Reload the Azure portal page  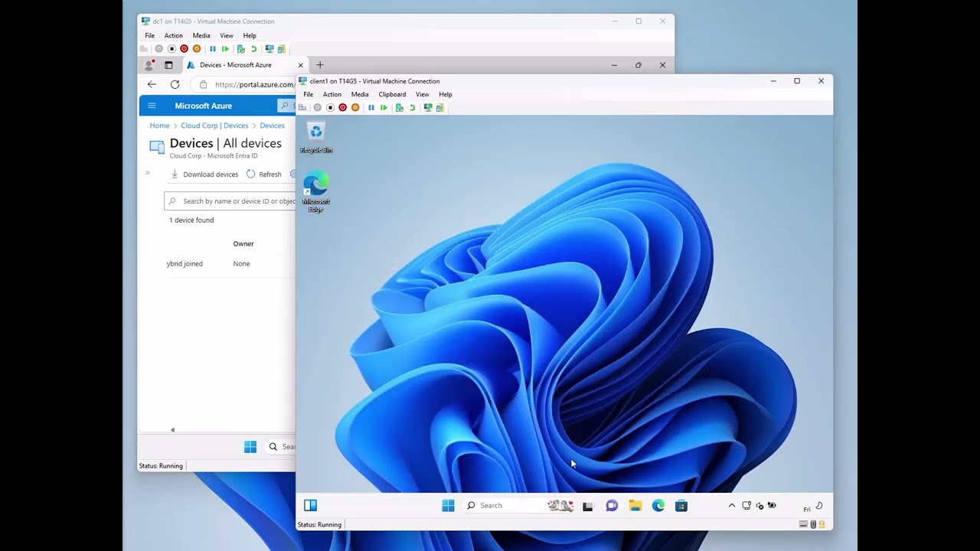click(x=175, y=84)
